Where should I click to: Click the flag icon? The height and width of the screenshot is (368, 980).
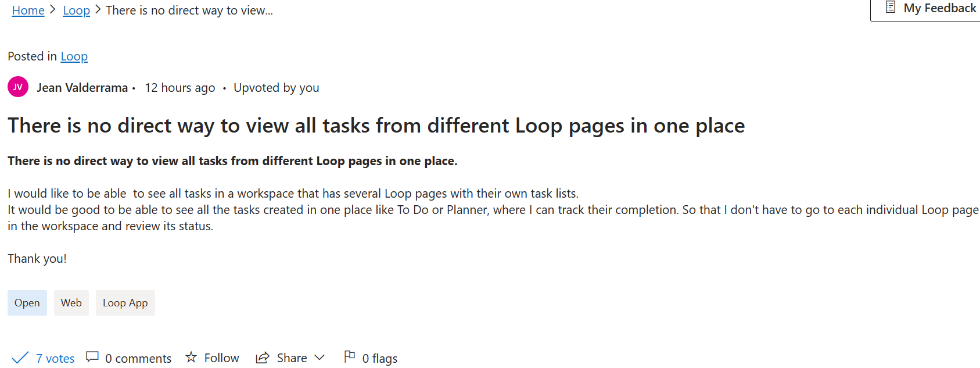pos(350,356)
